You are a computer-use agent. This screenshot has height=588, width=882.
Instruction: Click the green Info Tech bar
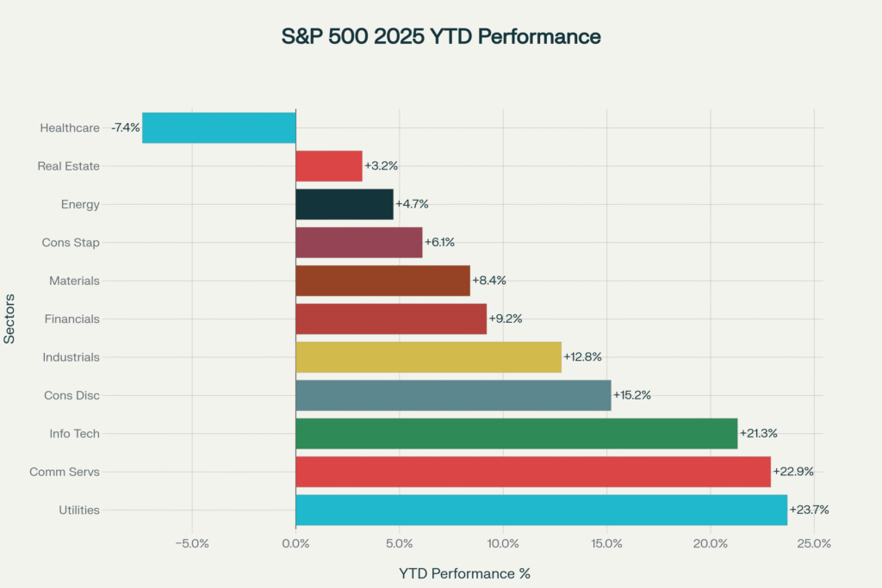point(516,433)
